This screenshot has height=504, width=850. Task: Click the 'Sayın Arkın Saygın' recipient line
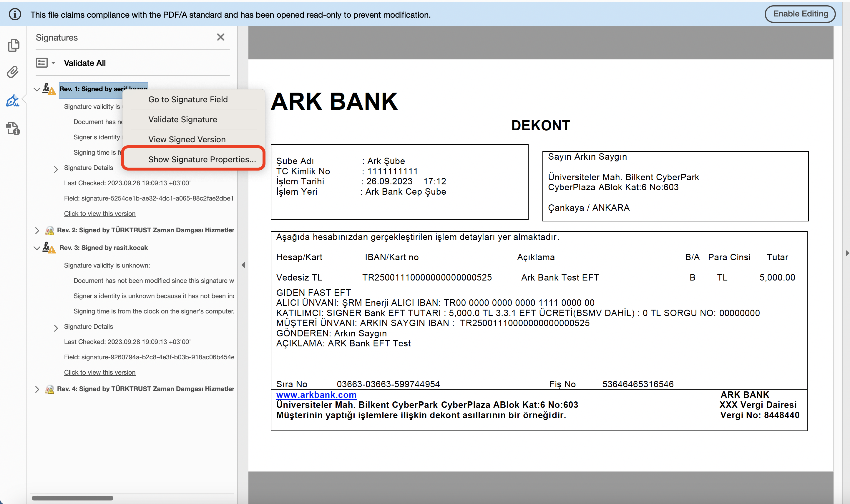tap(587, 156)
